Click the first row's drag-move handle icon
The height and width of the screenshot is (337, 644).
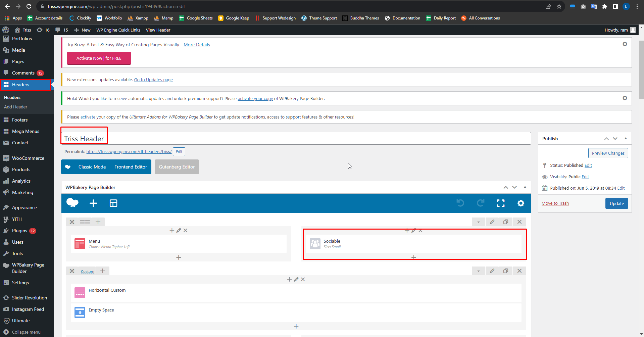point(72,222)
